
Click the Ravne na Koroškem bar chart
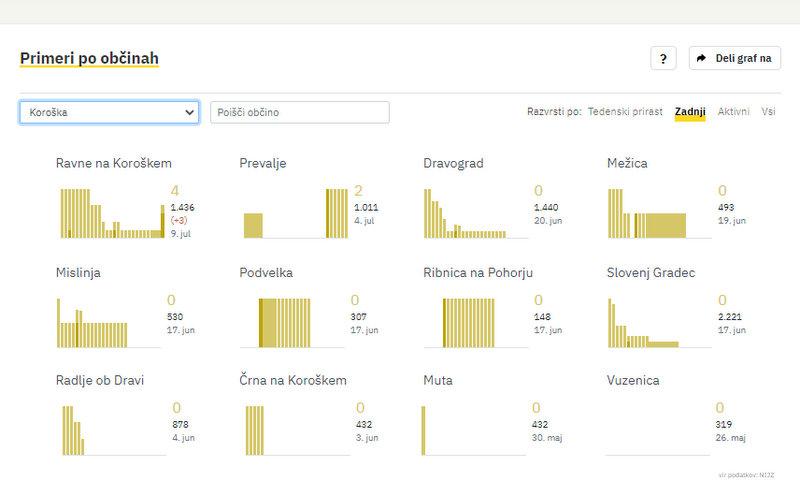(x=110, y=212)
